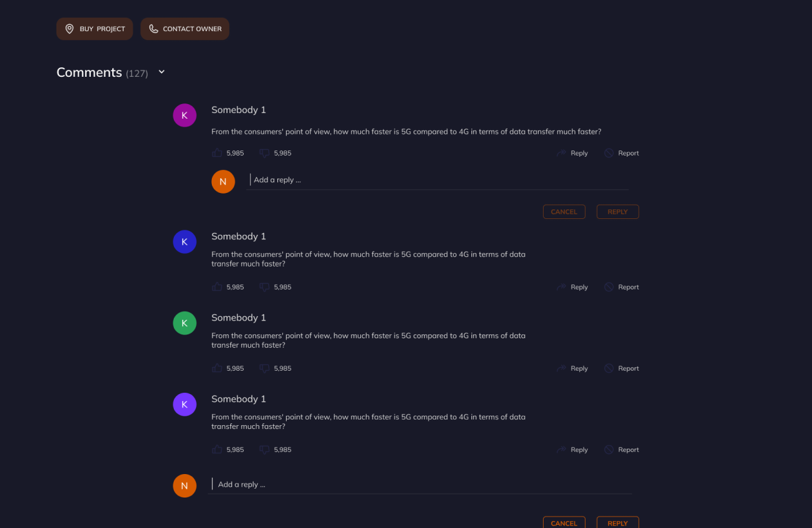Report the green avatar comment
Viewport: 812px width, 528px height.
coord(622,368)
